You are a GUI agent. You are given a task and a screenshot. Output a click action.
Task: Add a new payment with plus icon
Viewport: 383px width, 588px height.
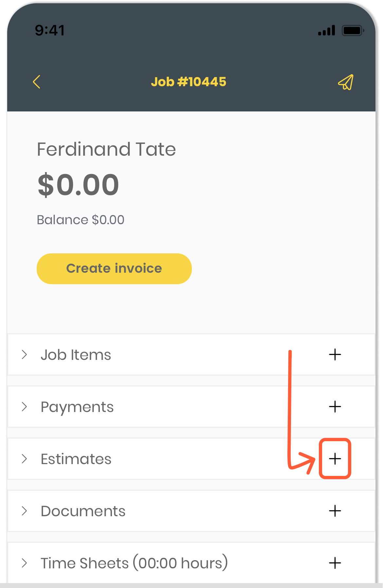335,407
